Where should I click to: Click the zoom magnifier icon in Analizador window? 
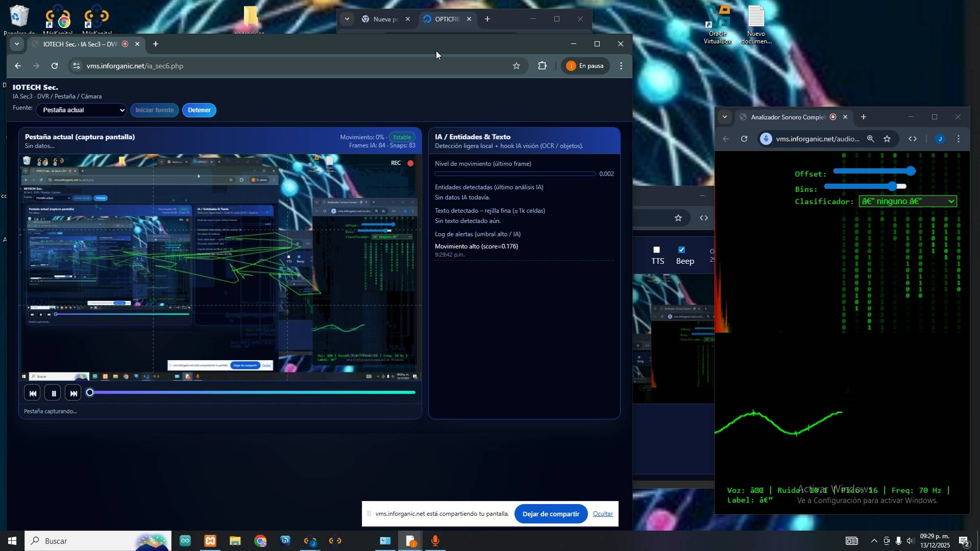click(871, 139)
